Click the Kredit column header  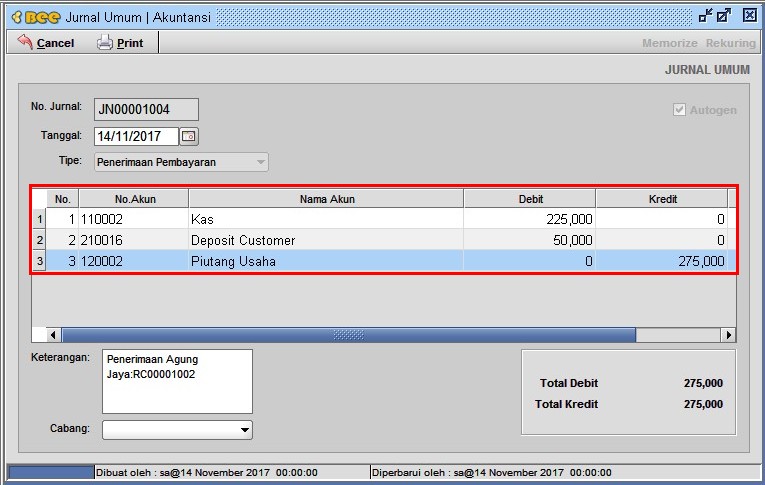pyautogui.click(x=662, y=199)
